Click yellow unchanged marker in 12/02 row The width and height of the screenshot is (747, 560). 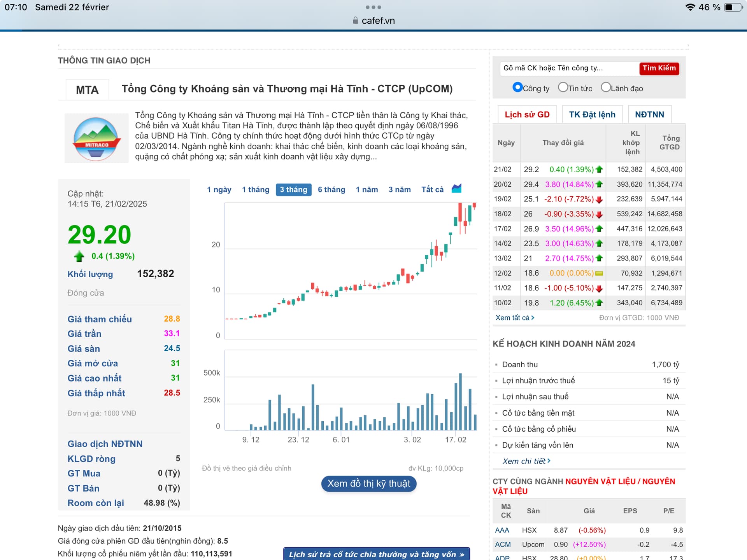[x=599, y=273]
